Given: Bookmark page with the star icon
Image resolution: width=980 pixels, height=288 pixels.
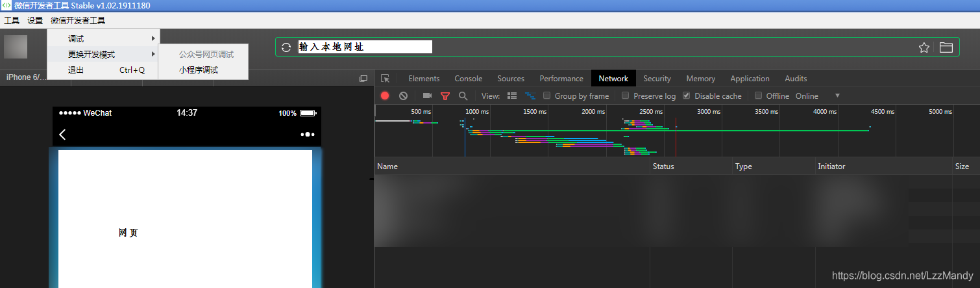Looking at the screenshot, I should click(924, 47).
